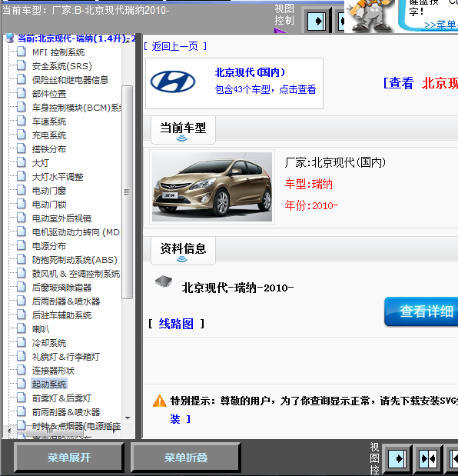Click the root node computer icon

coord(10,38)
